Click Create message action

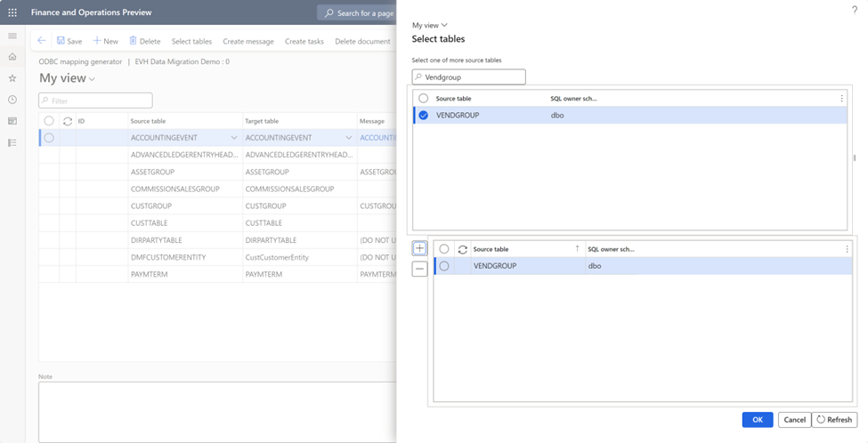pyautogui.click(x=248, y=41)
